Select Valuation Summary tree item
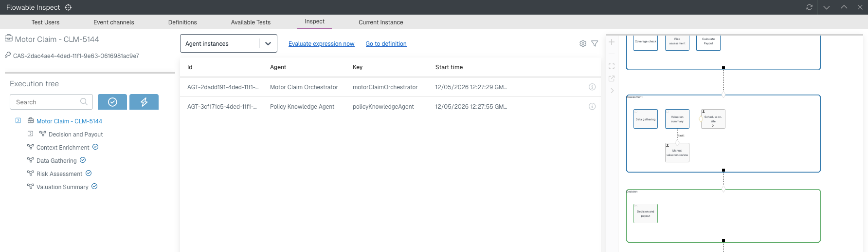Screen dimensions: 868x252 pos(62,187)
